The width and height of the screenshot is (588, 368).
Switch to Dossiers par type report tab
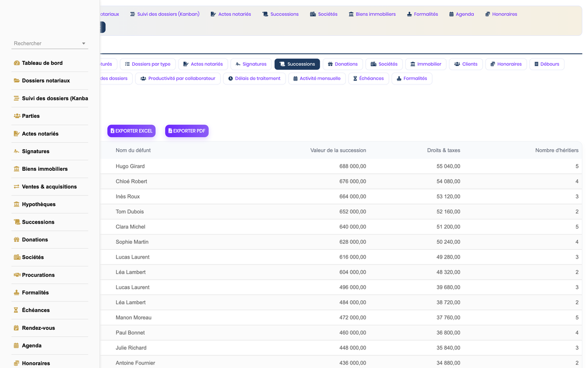click(x=147, y=64)
